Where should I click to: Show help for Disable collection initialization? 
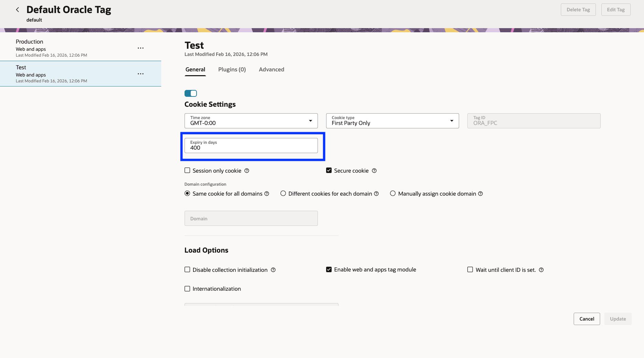tap(273, 270)
